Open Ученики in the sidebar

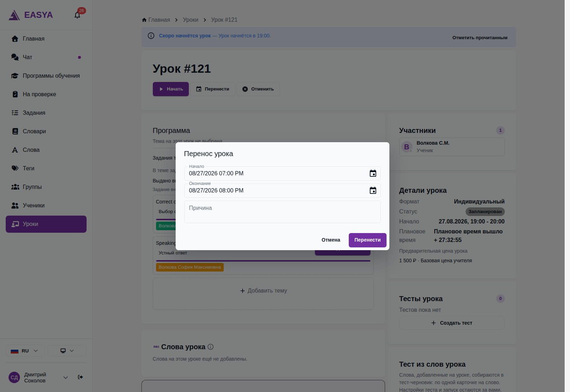(46, 205)
